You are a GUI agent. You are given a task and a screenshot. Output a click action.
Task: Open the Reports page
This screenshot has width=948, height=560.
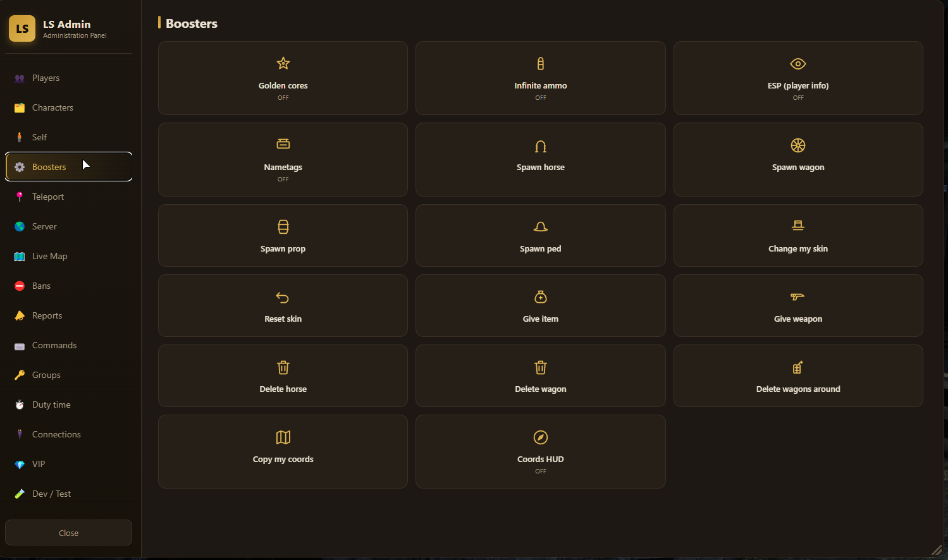[x=68, y=315]
